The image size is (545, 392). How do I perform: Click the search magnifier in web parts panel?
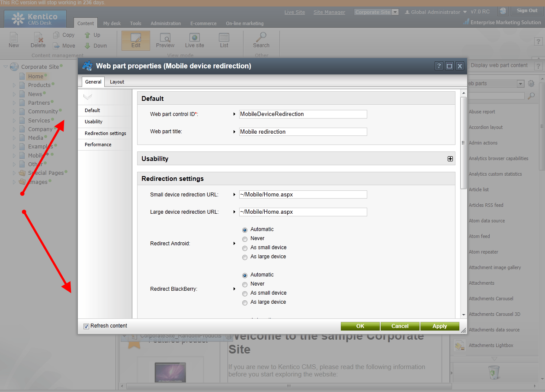[531, 96]
